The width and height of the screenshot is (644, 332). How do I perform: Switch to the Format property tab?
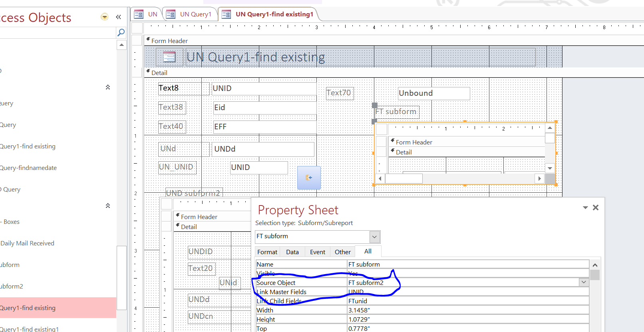pos(267,252)
